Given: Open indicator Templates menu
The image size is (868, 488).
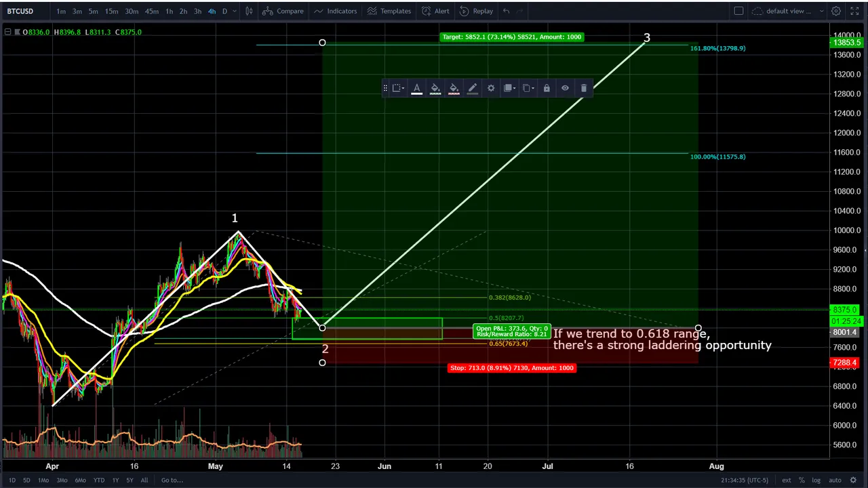Looking at the screenshot, I should (389, 11).
